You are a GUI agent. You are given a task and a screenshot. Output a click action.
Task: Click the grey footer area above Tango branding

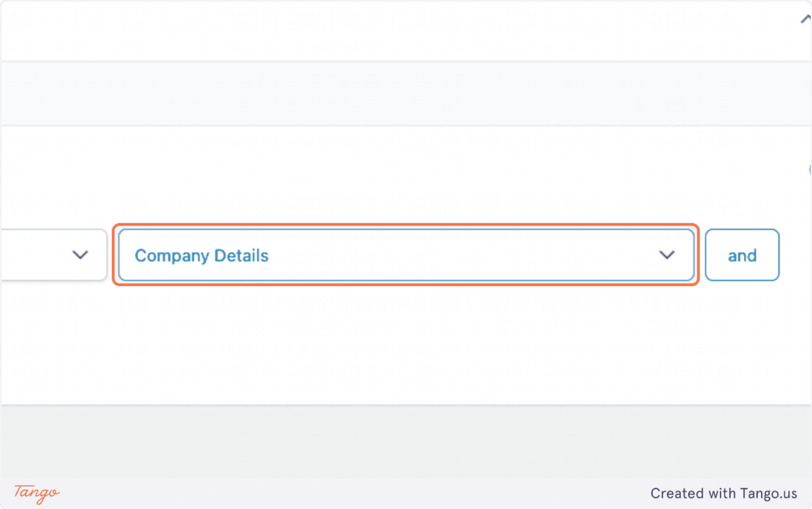(x=405, y=442)
